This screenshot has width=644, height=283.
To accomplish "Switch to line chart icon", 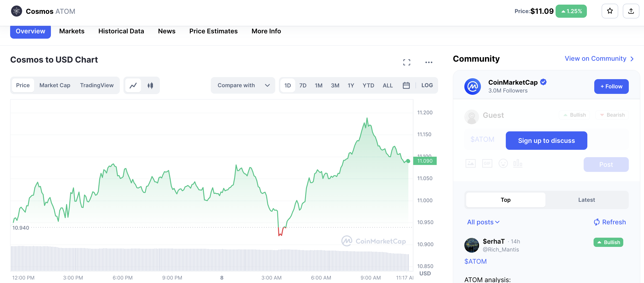I will coord(133,85).
